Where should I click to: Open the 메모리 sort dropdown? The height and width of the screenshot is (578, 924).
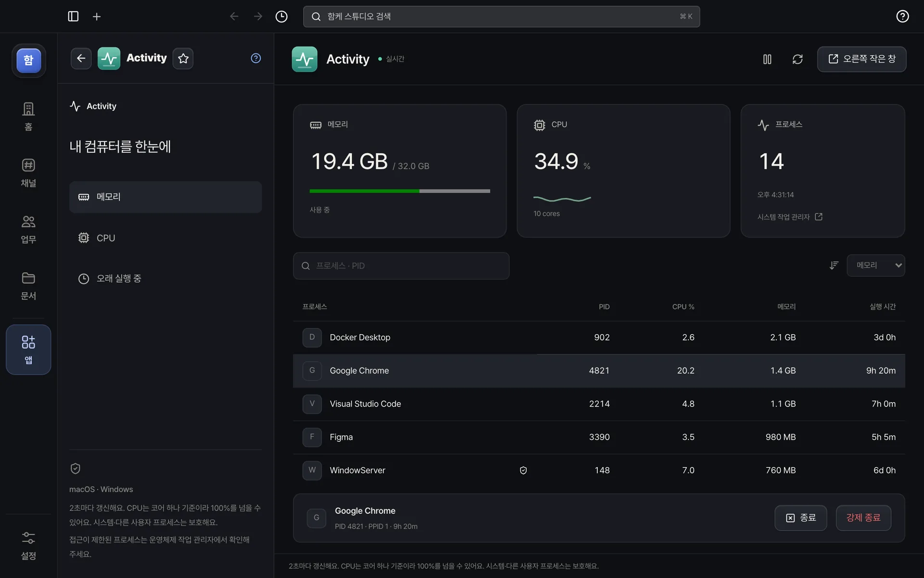[875, 265]
